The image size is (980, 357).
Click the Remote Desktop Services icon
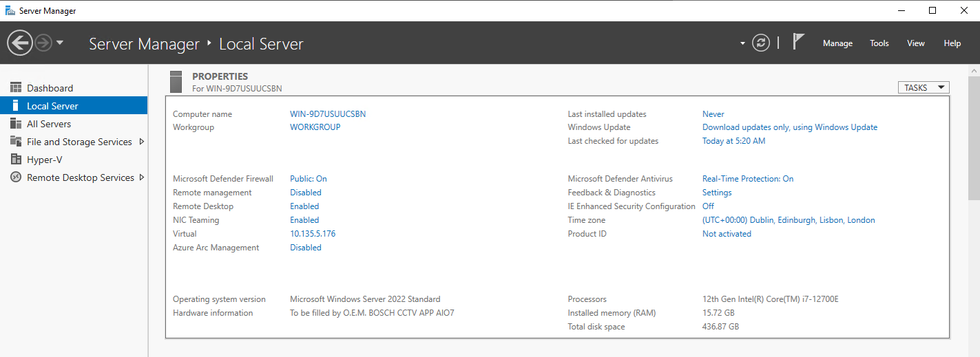16,177
